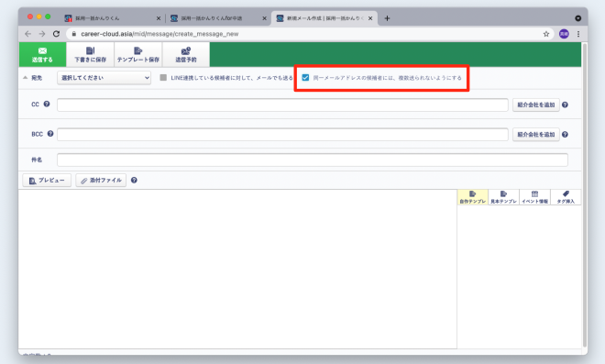Click the BCC help question icon
This screenshot has width=605, height=364.
(50, 134)
